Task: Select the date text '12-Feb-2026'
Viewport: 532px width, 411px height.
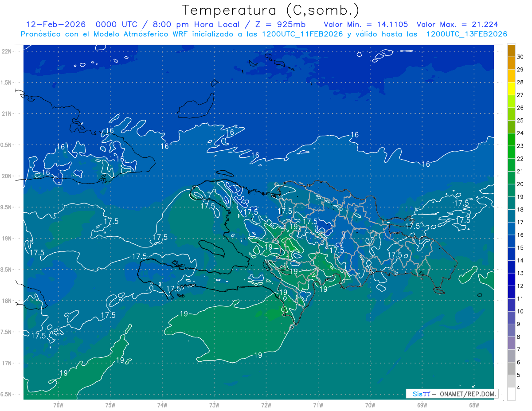Action: tap(55, 24)
